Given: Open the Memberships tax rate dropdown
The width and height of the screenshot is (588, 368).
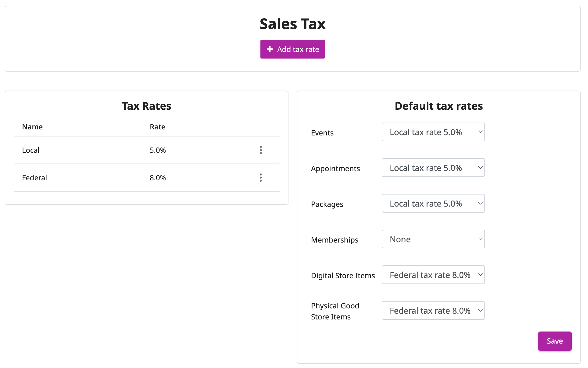Looking at the screenshot, I should pyautogui.click(x=433, y=239).
